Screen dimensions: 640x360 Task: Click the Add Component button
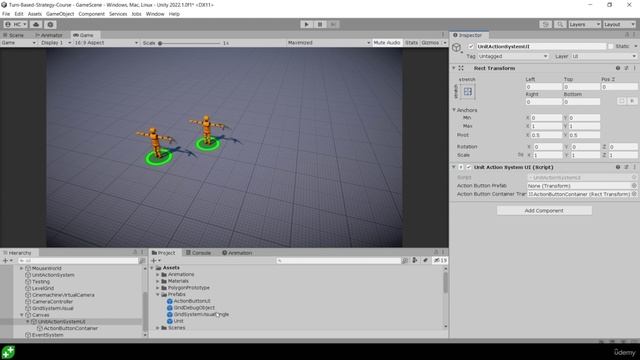point(544,211)
